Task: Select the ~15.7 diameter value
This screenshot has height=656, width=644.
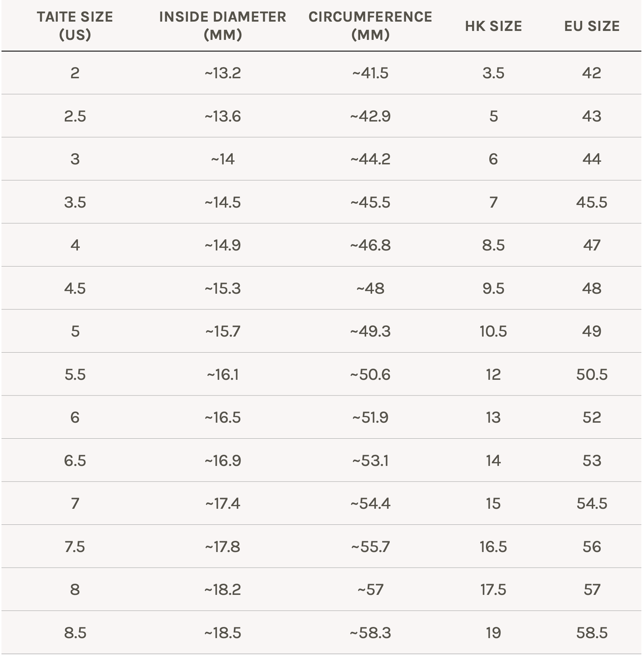Action: click(x=223, y=331)
